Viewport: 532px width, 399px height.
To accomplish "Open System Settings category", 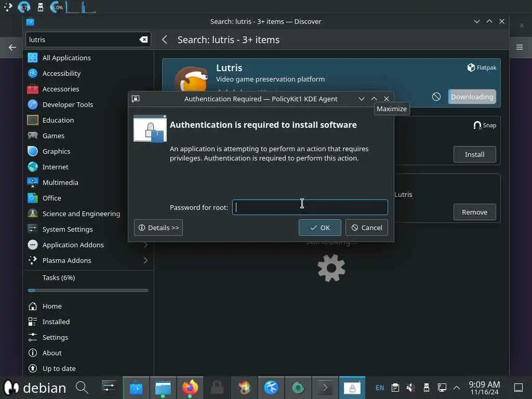I will (x=88, y=229).
